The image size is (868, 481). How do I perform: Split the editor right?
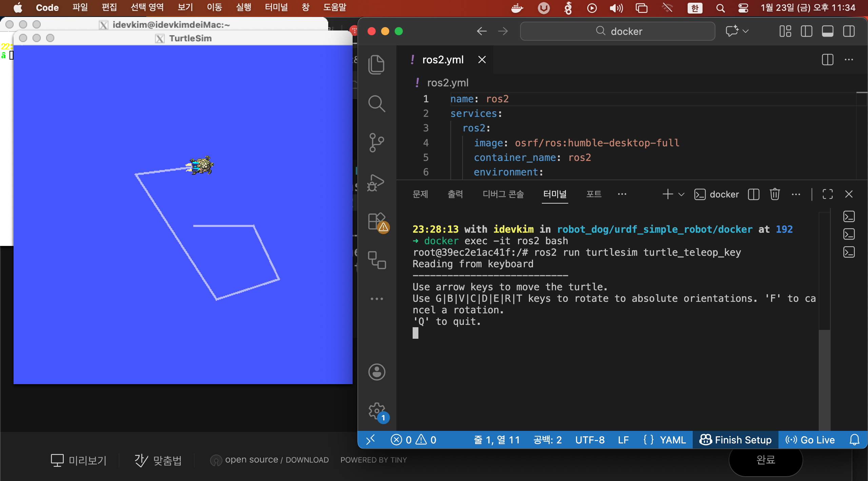click(828, 60)
